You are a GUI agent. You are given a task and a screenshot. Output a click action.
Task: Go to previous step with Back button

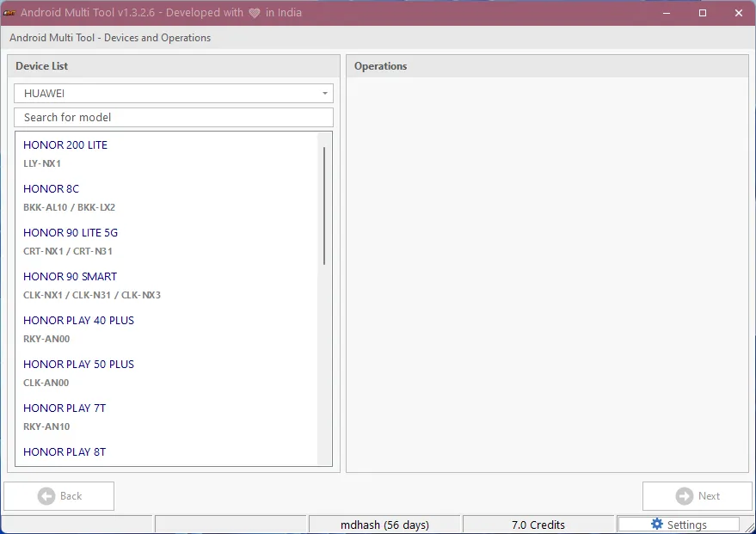pyautogui.click(x=58, y=496)
